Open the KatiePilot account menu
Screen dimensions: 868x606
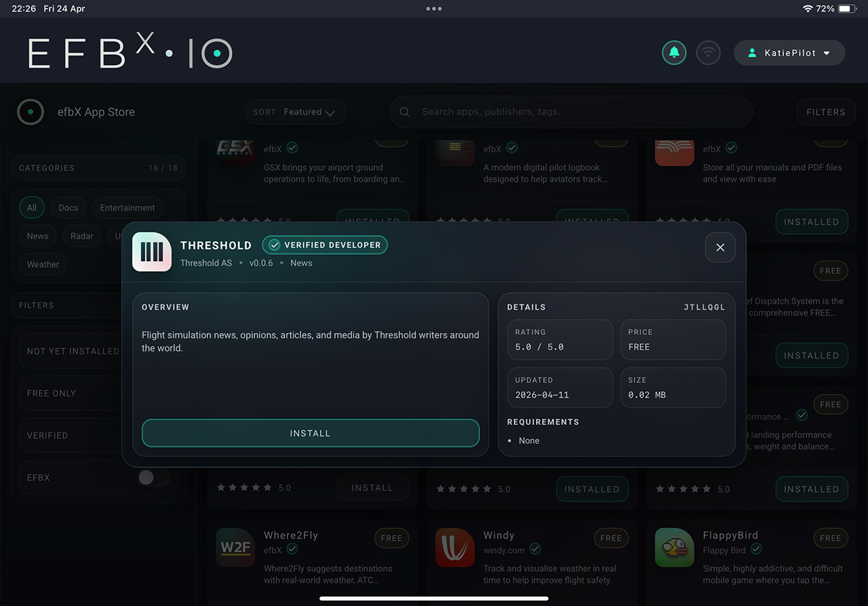(789, 53)
